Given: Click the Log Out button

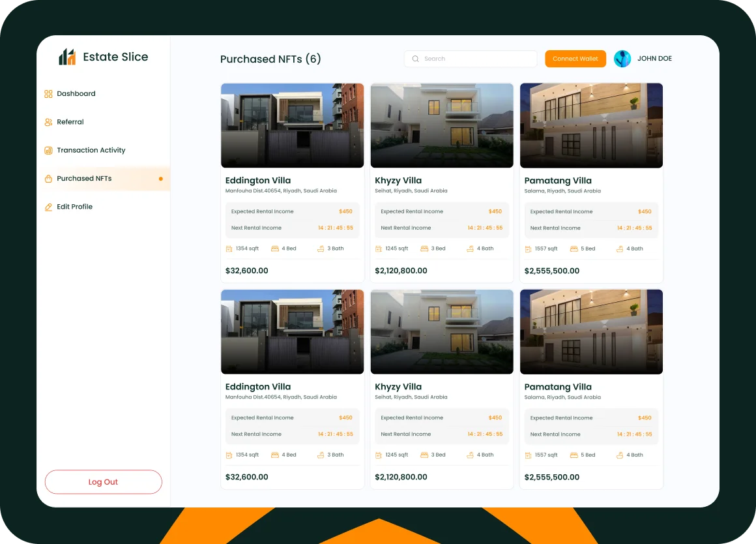Looking at the screenshot, I should [103, 482].
